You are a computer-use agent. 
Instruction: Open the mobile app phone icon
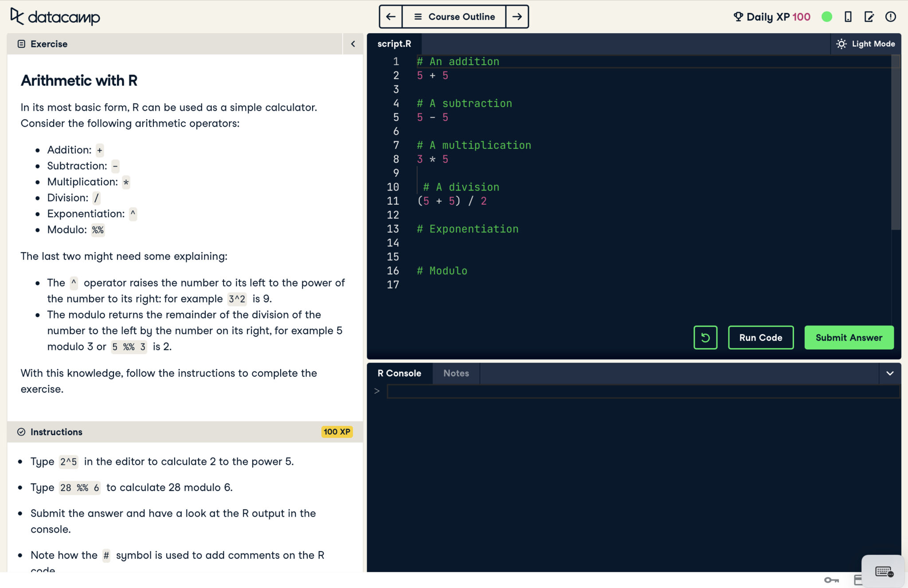click(848, 17)
